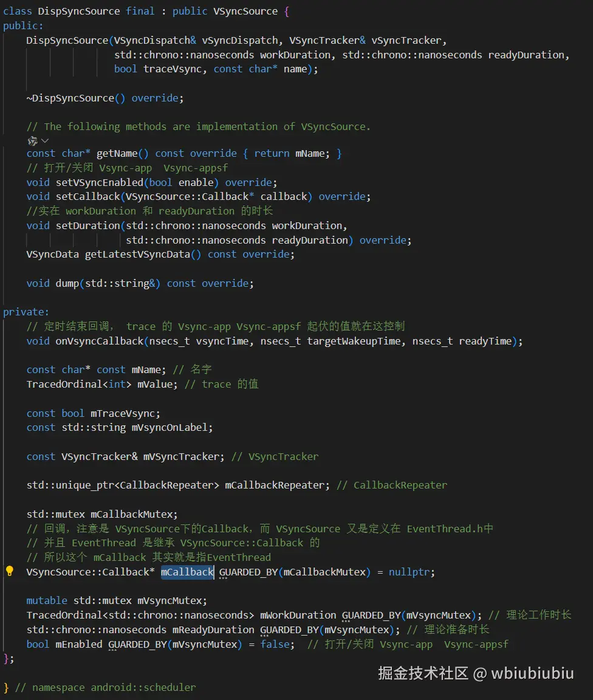593x700 pixels.
Task: Click the VSyncSource base class name
Action: coord(245,10)
